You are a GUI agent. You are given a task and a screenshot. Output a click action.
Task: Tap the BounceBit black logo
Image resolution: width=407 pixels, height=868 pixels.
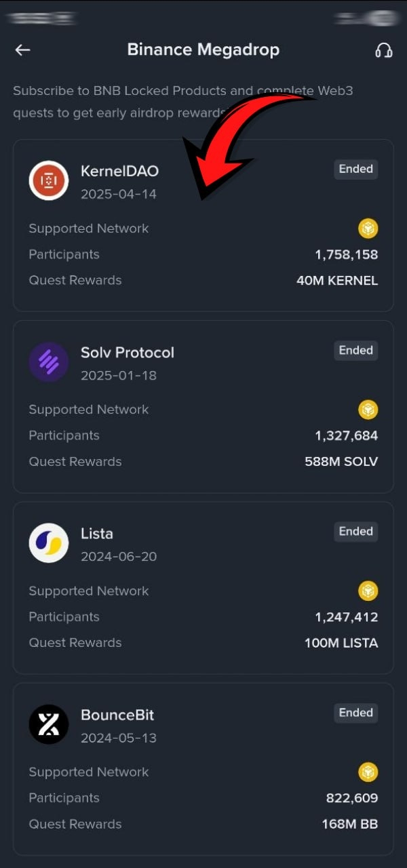pyautogui.click(x=49, y=724)
